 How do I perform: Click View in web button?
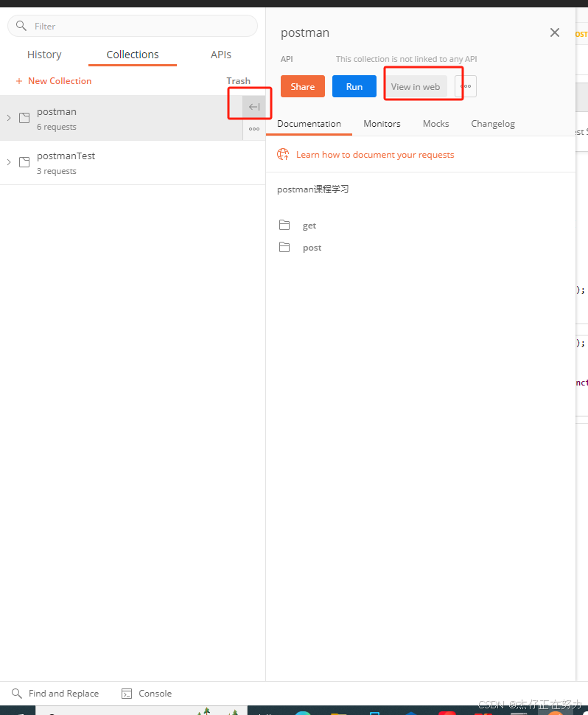(x=416, y=86)
